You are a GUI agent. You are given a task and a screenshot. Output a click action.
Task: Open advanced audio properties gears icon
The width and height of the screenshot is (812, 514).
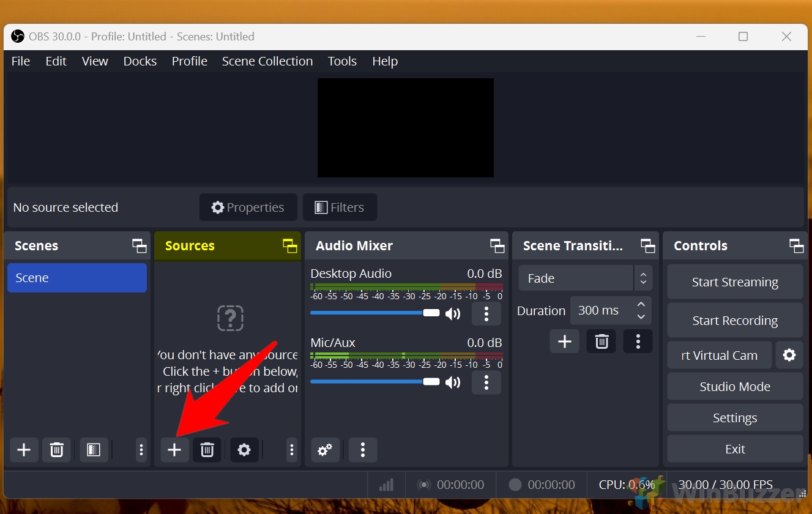click(x=325, y=450)
